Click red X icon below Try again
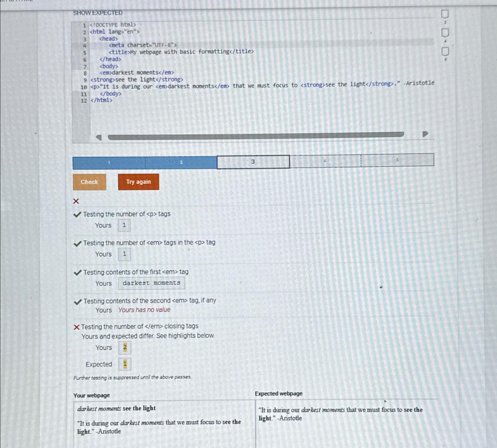This screenshot has height=448, width=497. 76,201
